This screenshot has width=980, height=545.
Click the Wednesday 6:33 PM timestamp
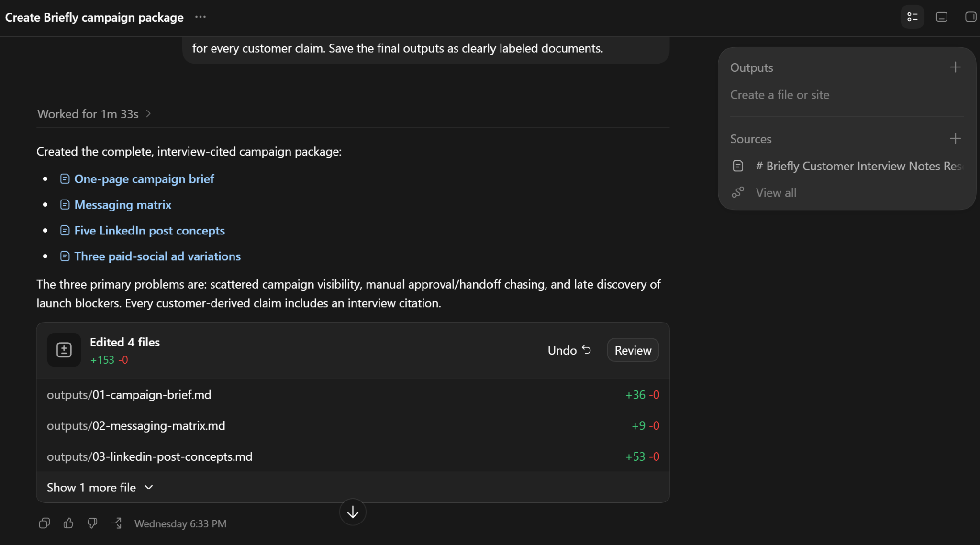(180, 523)
